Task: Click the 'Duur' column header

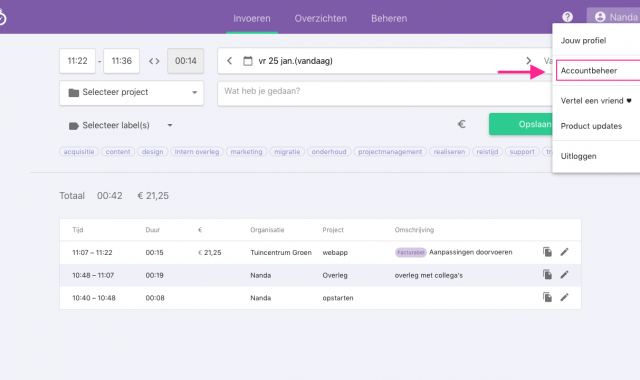Action: pos(153,230)
